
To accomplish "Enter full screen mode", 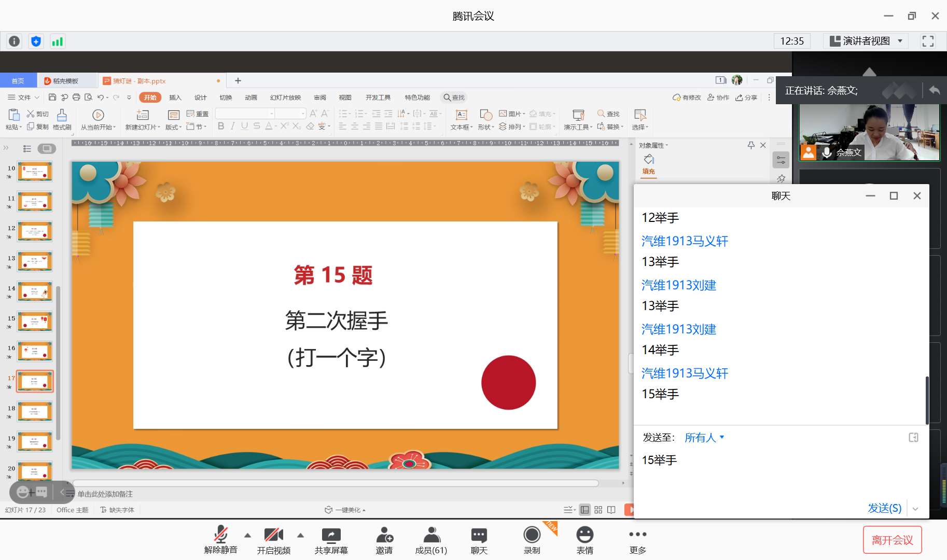I will (x=928, y=41).
